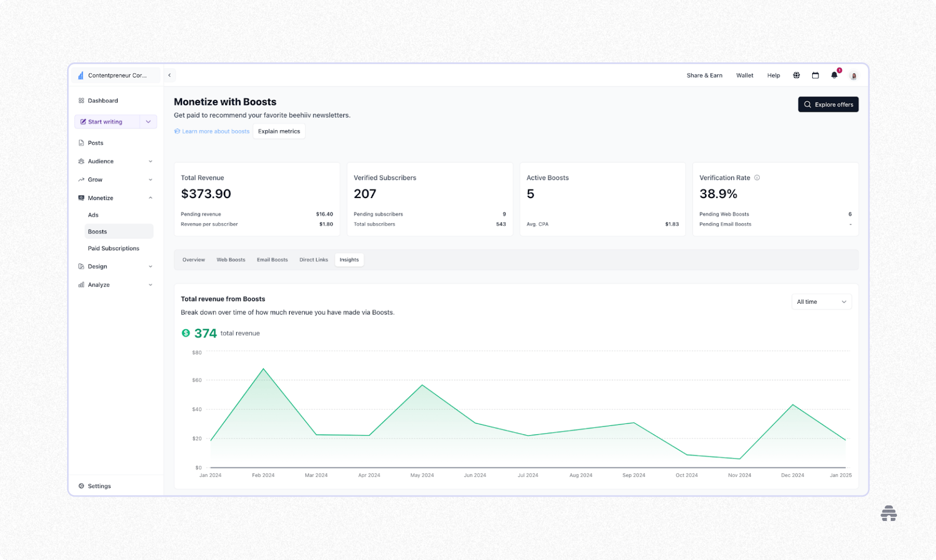Viewport: 936px width, 560px height.
Task: Click the globe language icon
Action: [x=796, y=75]
